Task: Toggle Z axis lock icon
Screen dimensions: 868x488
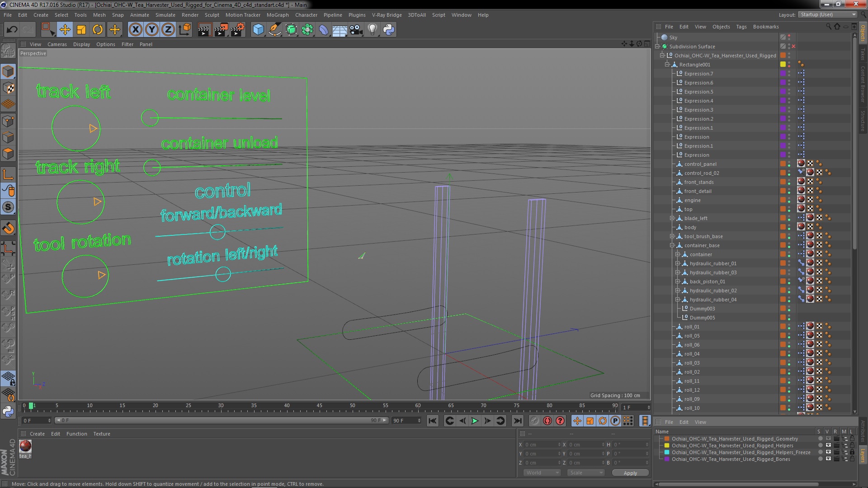Action: click(168, 30)
